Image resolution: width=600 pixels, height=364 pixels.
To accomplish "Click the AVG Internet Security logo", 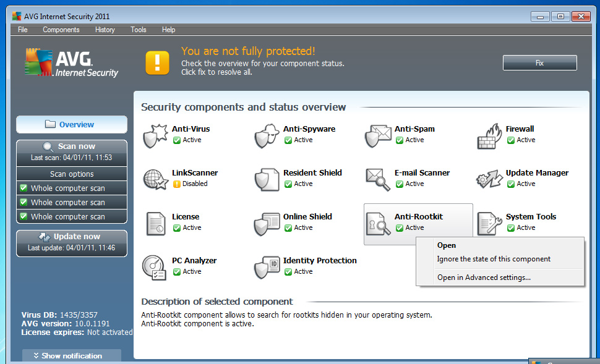I will (x=72, y=62).
